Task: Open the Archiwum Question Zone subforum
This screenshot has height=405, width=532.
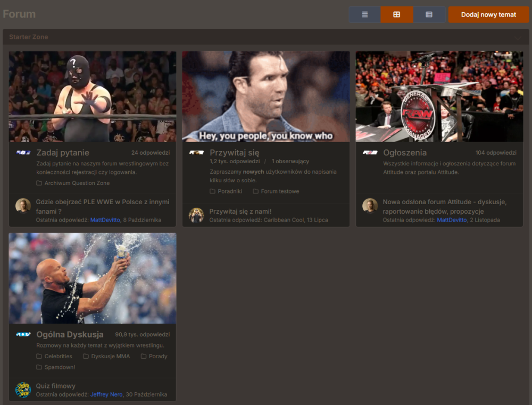Action: tap(77, 183)
